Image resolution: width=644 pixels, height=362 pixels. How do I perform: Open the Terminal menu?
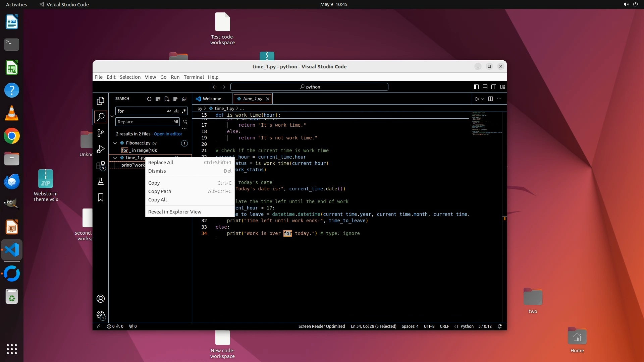click(194, 77)
